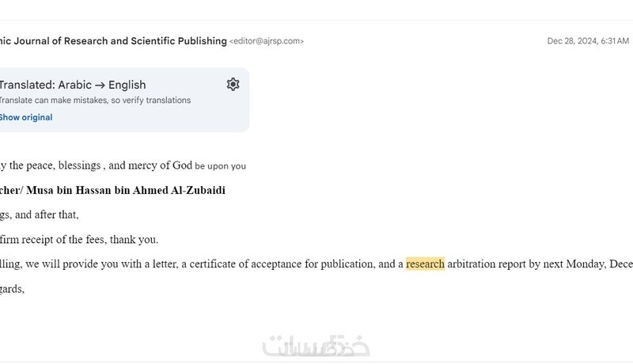Click the sender name Journal of Research and Scientific Publishing
Image resolution: width=633 pixels, height=364 pixels.
pos(113,41)
